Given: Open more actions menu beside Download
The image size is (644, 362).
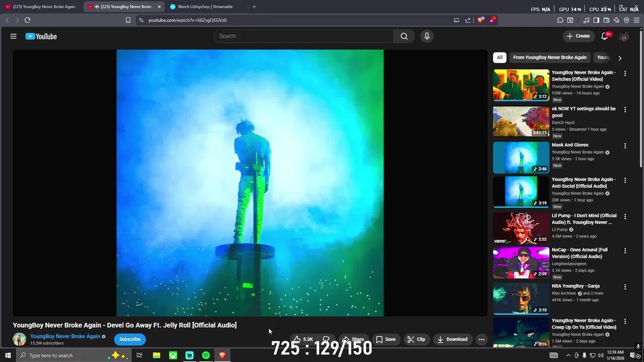Looking at the screenshot, I should pyautogui.click(x=481, y=339).
